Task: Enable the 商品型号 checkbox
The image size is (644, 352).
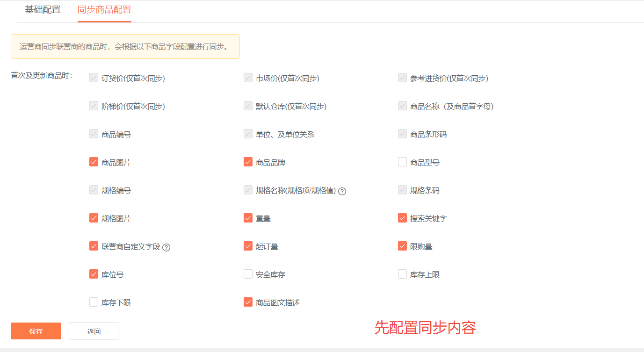Action: point(402,162)
